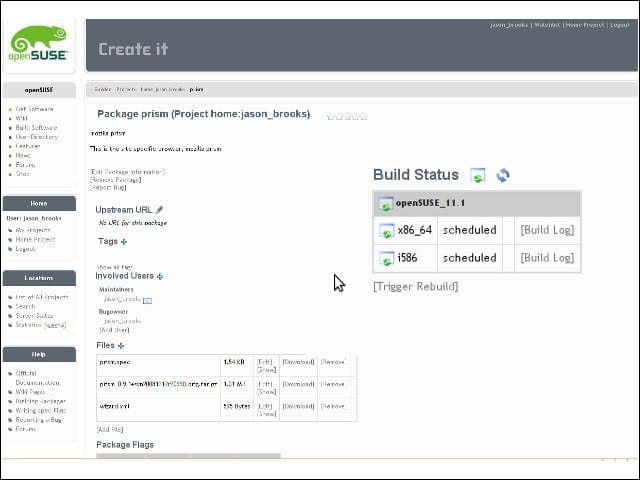
Task: Click the Projects breadcrumb
Action: point(126,89)
